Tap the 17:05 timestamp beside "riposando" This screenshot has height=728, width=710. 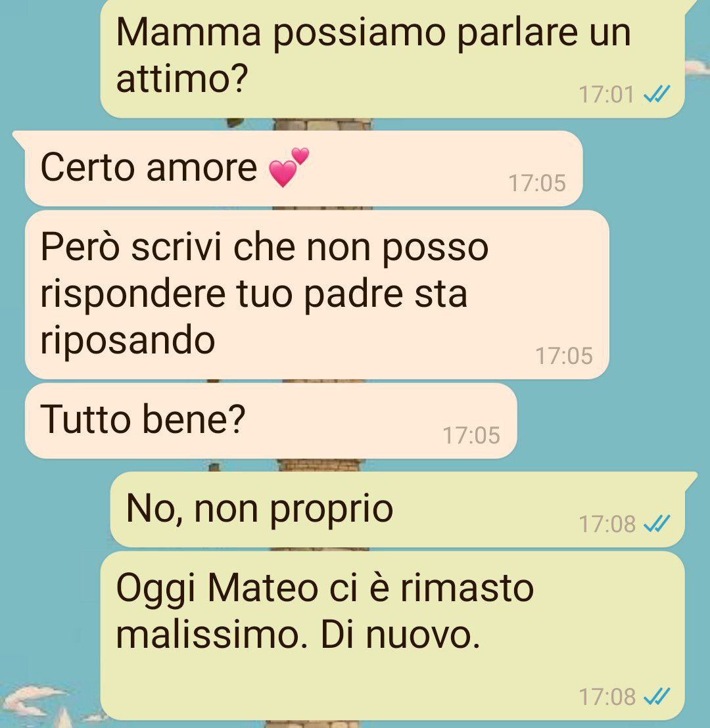click(564, 356)
